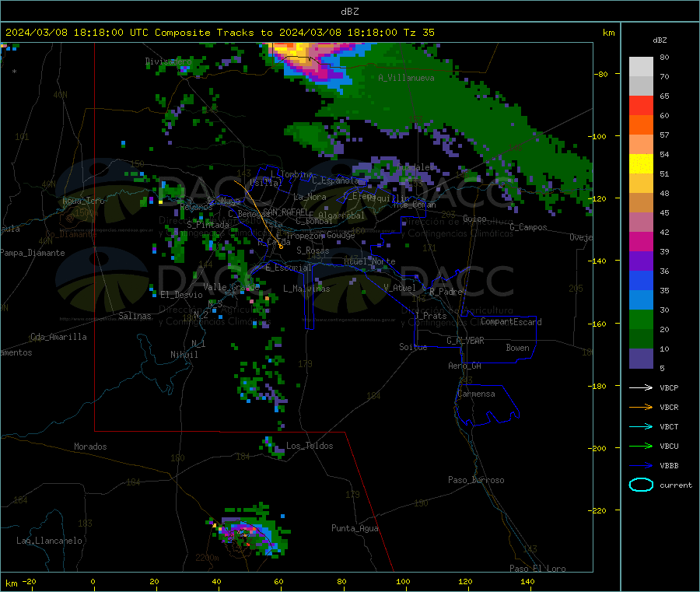
Task: Click the 'Aero_GA' map label
Action: coord(464,366)
